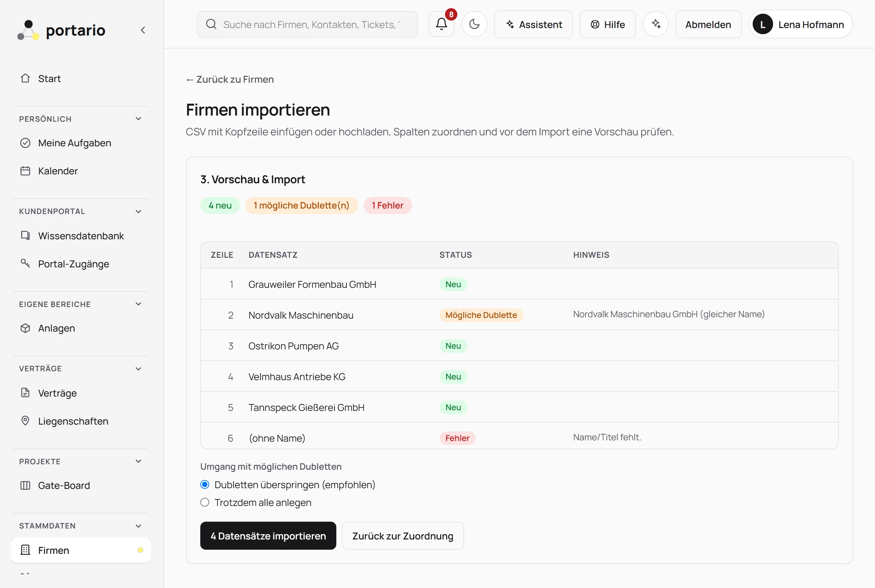Open Wissensdatenbank via the book icon
This screenshot has height=588, width=875.
click(25, 236)
